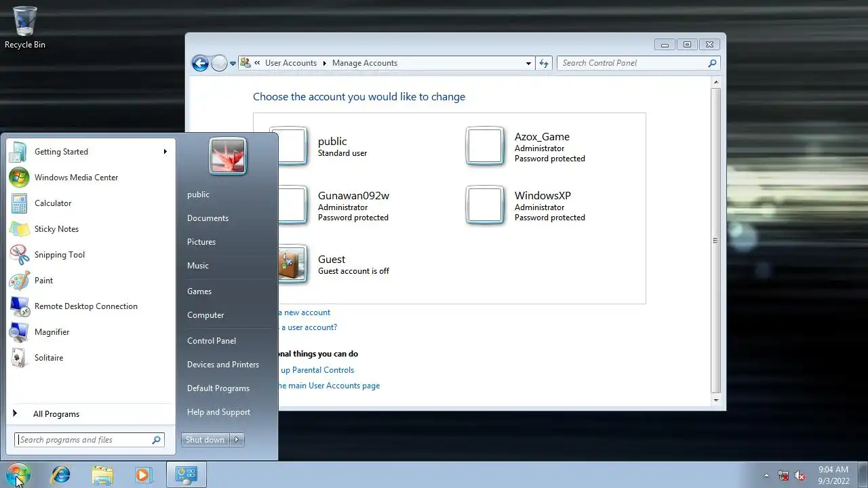The image size is (868, 488).
Task: Open the public user folder in Start menu
Action: (198, 195)
